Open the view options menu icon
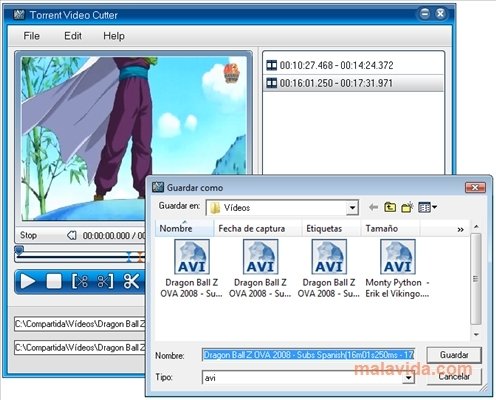 point(427,207)
